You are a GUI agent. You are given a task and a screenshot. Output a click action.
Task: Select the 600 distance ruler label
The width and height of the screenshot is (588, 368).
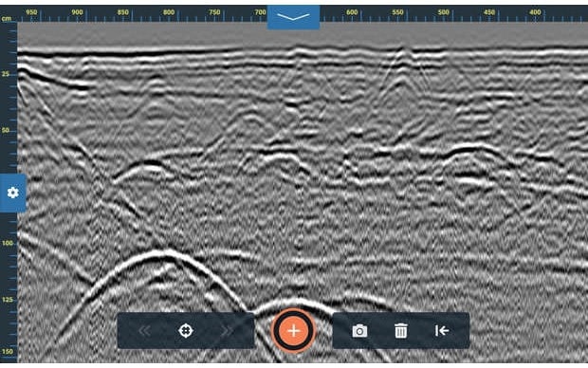point(352,12)
